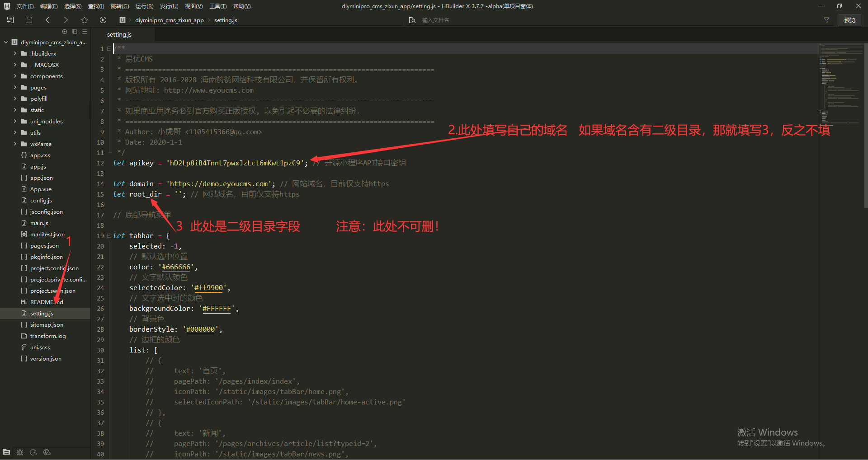Click the 输入文件名 search field

(436, 20)
